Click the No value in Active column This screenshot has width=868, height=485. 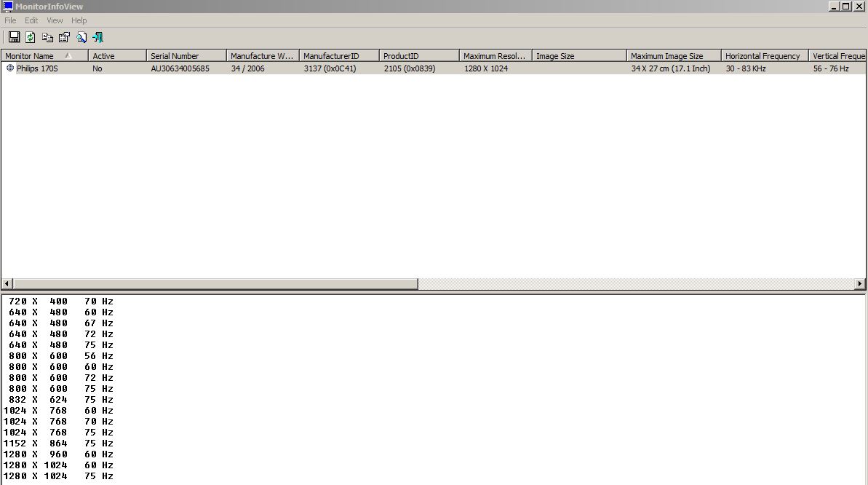(97, 68)
